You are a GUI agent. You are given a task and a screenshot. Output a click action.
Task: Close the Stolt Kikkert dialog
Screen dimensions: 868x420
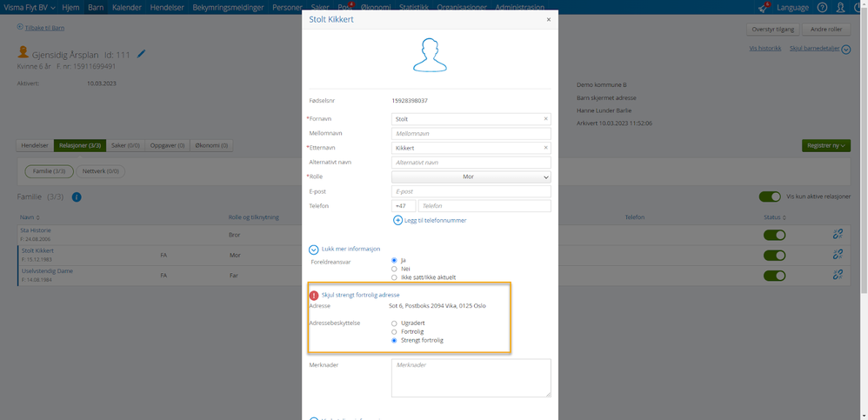pyautogui.click(x=549, y=19)
